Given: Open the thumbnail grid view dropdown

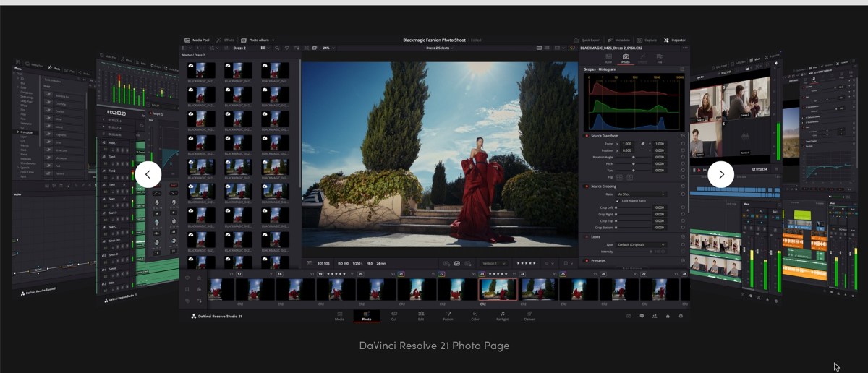Looking at the screenshot, I should pos(265,48).
